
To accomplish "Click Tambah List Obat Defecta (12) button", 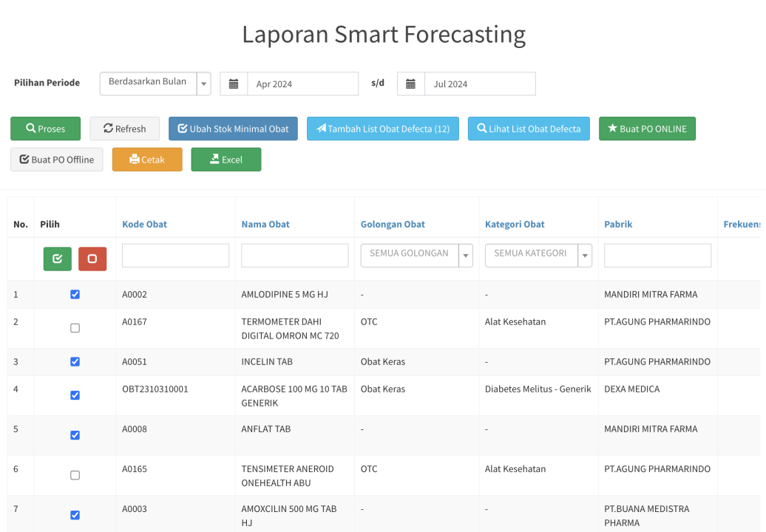I will point(383,129).
